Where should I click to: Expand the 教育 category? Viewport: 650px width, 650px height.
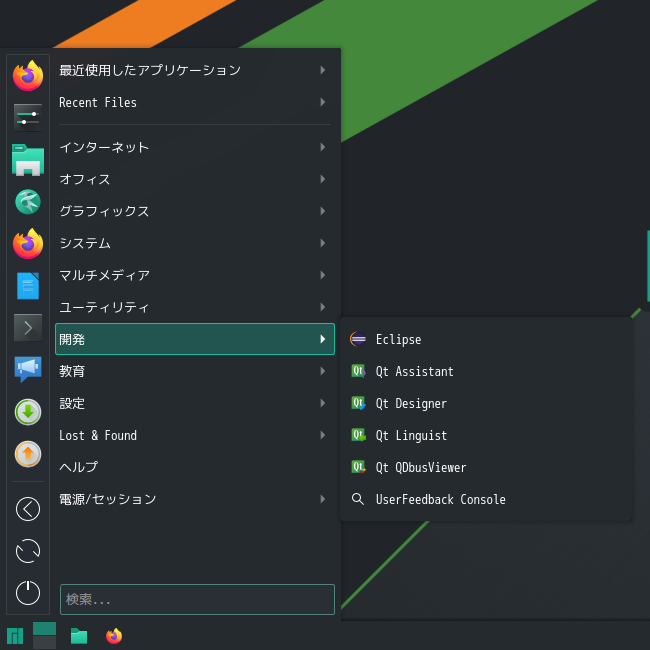[x=195, y=371]
